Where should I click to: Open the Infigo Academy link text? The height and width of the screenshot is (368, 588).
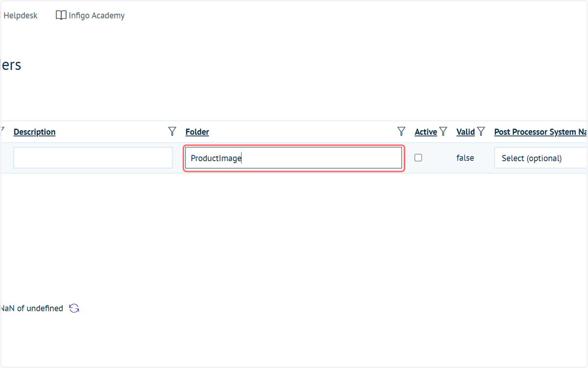[97, 16]
